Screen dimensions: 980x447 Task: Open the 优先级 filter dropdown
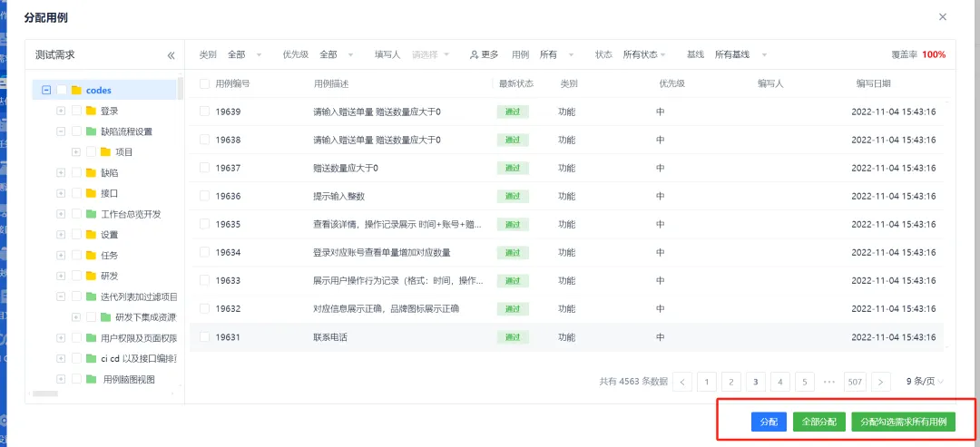337,55
